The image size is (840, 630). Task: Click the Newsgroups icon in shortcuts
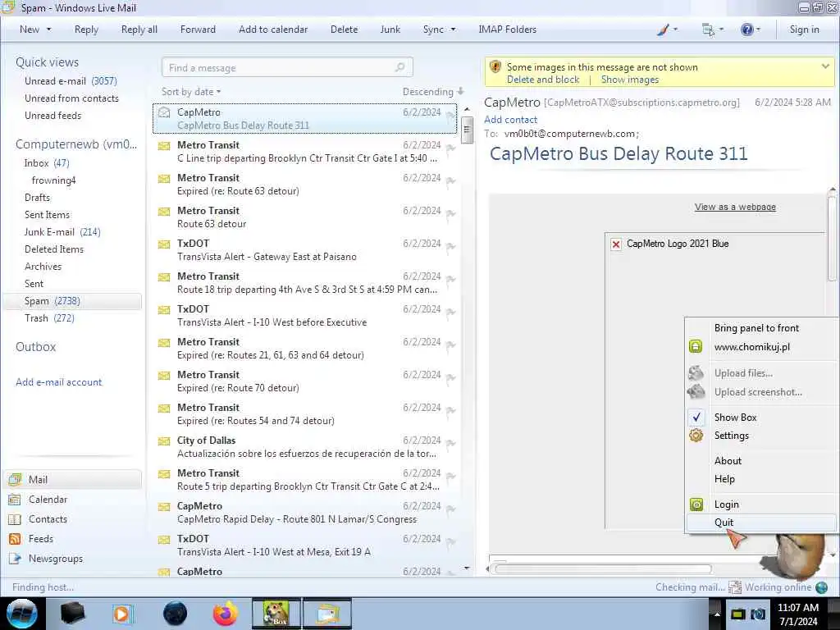click(x=15, y=558)
